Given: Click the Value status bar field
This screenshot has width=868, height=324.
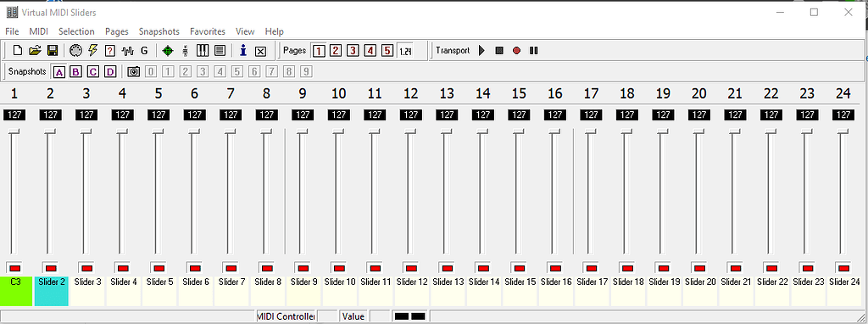Looking at the screenshot, I should [x=353, y=316].
